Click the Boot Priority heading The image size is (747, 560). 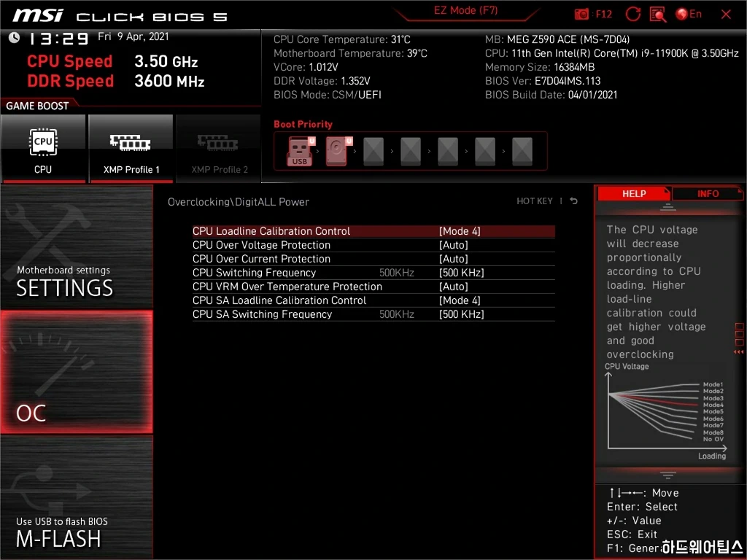303,124
